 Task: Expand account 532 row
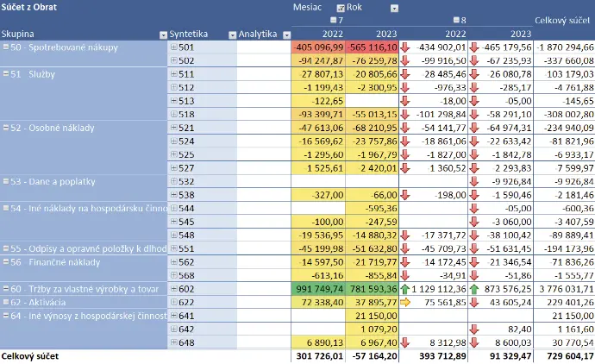click(x=174, y=181)
